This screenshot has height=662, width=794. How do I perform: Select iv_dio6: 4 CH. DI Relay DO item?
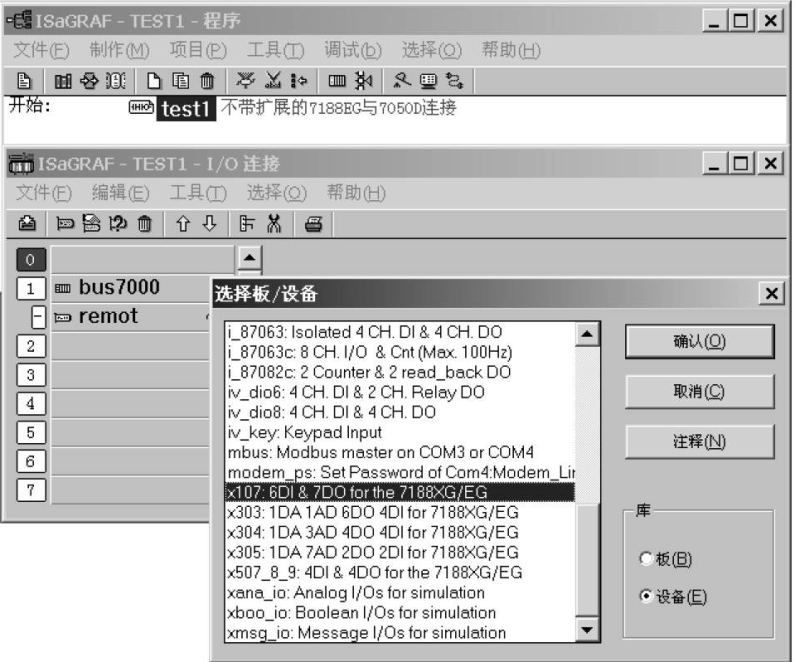pos(400,392)
